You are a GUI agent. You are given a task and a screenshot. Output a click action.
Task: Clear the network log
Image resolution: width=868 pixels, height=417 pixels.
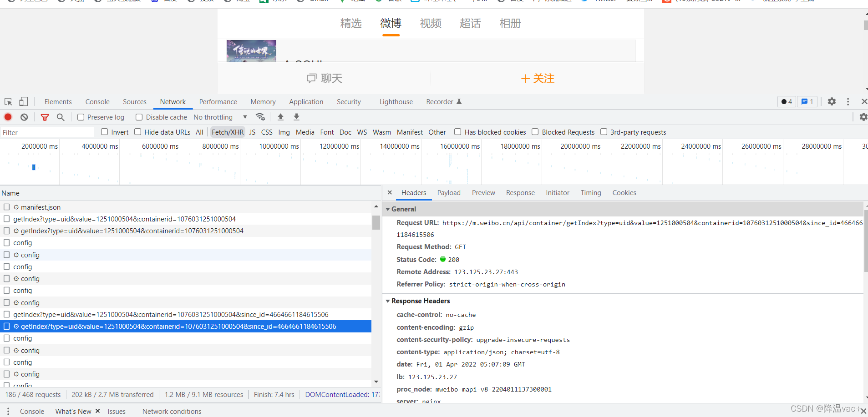point(24,117)
